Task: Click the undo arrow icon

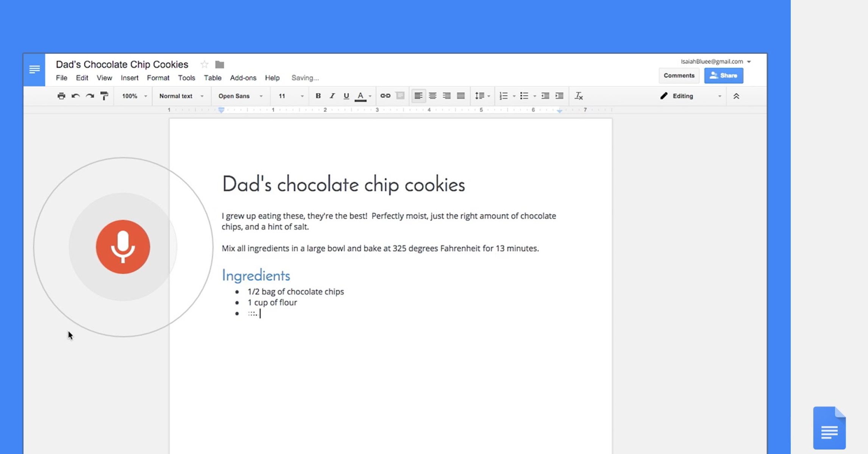Action: (75, 96)
